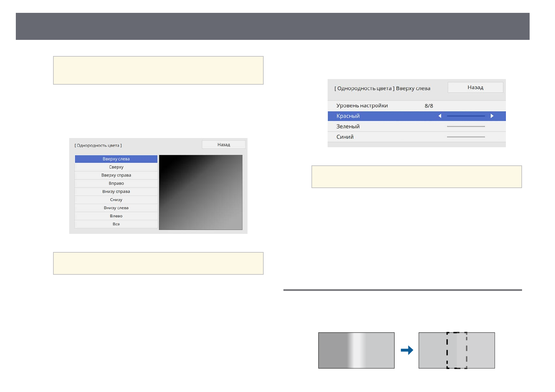Select the Вправо area option
The image size is (555, 392).
coord(116,183)
